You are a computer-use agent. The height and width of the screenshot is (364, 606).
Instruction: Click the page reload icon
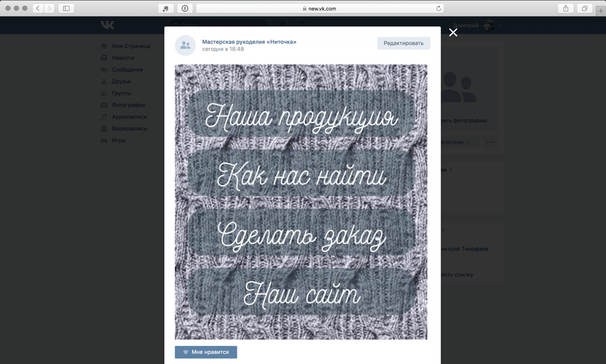click(x=438, y=8)
